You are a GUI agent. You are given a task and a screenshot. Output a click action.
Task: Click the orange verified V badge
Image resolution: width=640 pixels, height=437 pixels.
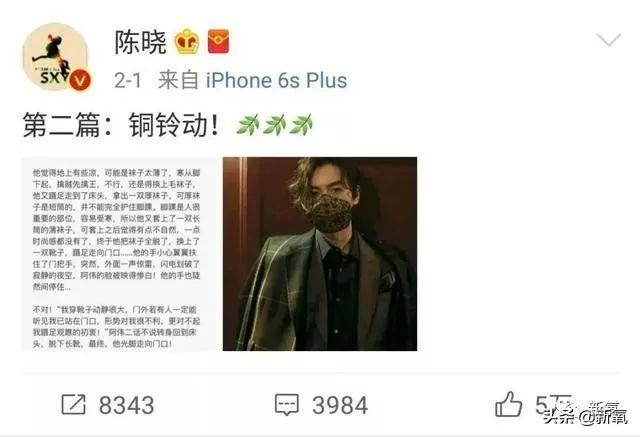pos(80,80)
